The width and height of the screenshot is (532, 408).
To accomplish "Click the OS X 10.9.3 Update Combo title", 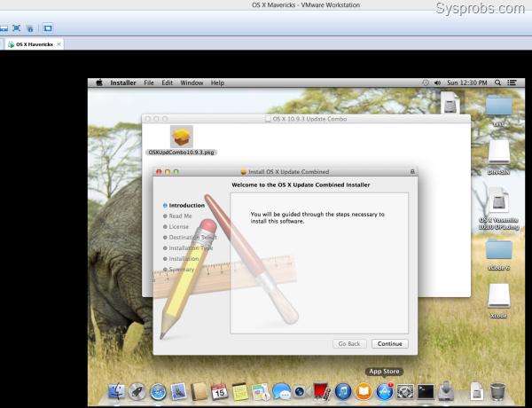I will (309, 119).
